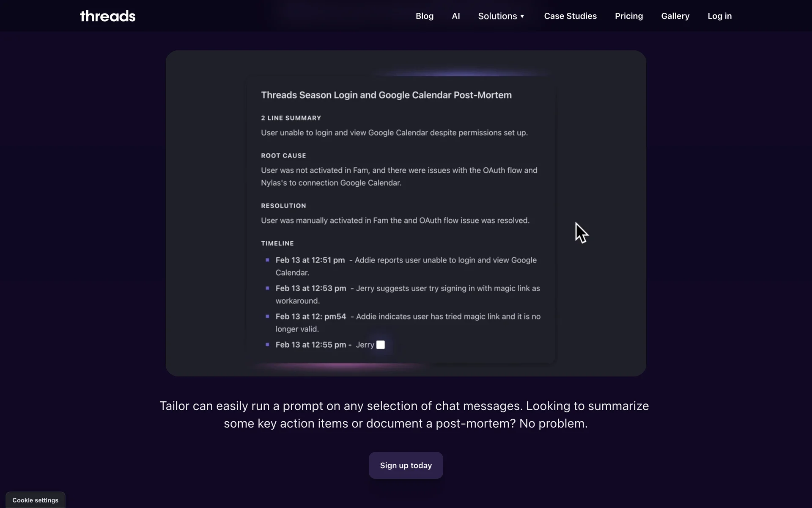This screenshot has height=508, width=812.
Task: Click the bullet beside the 12:53 pm entry
Action: coord(267,288)
